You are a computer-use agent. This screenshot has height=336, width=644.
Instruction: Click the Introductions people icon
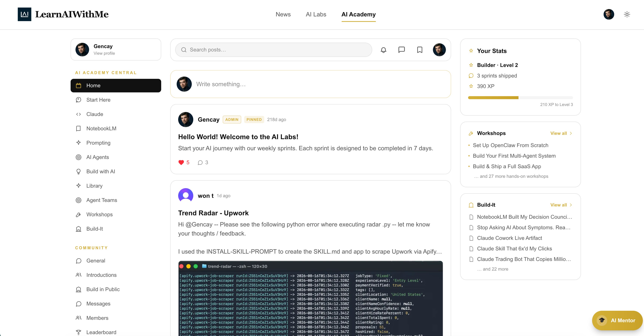[79, 275]
